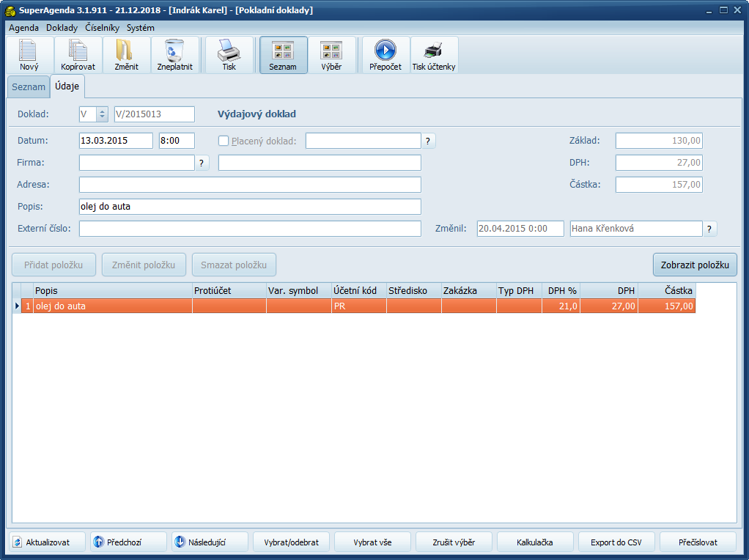Screen dimensions: 749x560
Task: Select the Údaje tab
Action: (67, 86)
